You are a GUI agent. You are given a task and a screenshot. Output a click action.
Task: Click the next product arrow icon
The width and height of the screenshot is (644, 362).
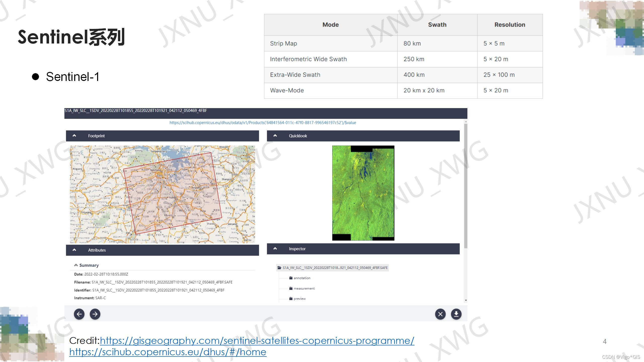(x=95, y=314)
